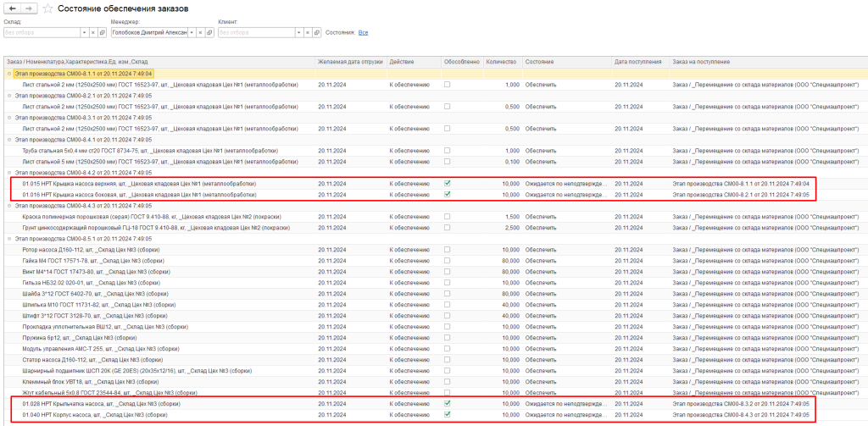Screen dimensions: 868x426
Task: Open the Склад value selection form icon
Action: click(x=102, y=33)
